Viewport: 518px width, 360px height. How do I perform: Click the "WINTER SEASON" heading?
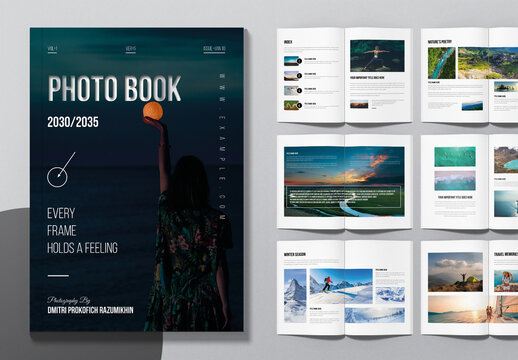pos(295,254)
